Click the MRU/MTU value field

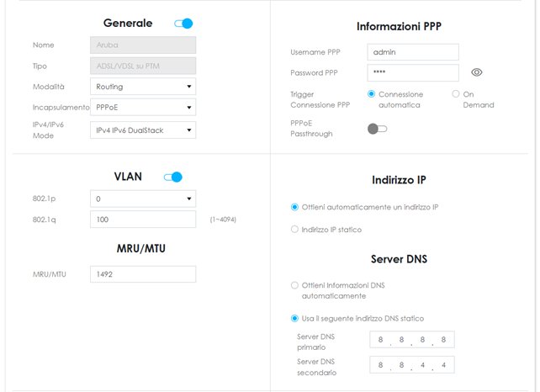pos(142,274)
